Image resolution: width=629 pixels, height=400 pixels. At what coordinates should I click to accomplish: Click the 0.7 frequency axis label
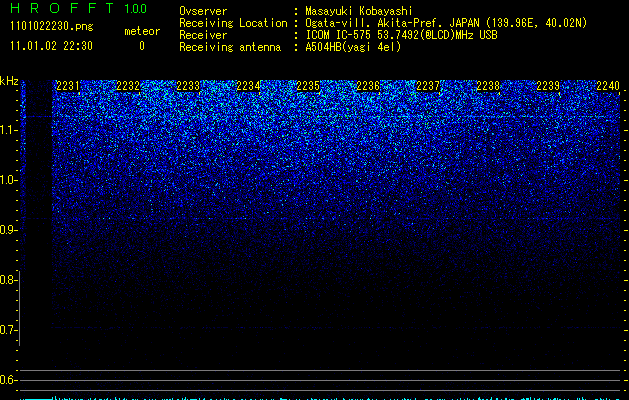coord(8,330)
